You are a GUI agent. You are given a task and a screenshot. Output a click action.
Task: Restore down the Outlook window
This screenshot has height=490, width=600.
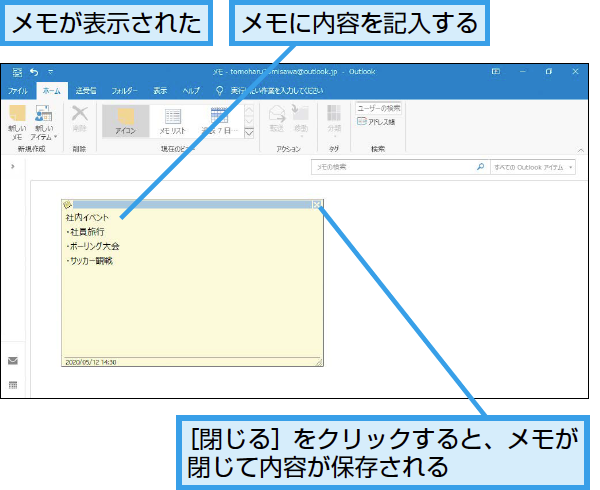pos(549,72)
